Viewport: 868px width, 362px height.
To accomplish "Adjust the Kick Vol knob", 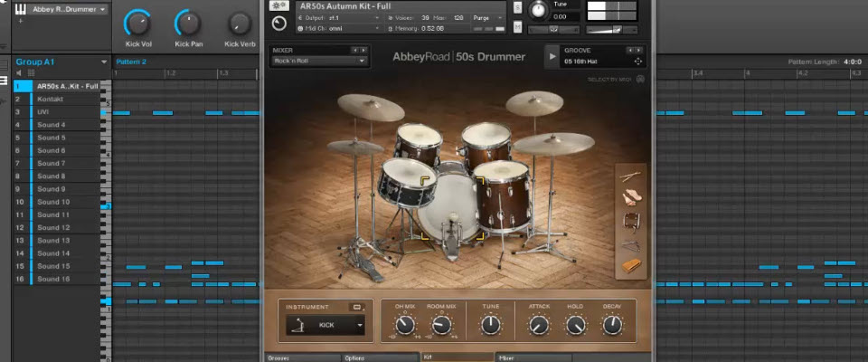I will point(138,24).
